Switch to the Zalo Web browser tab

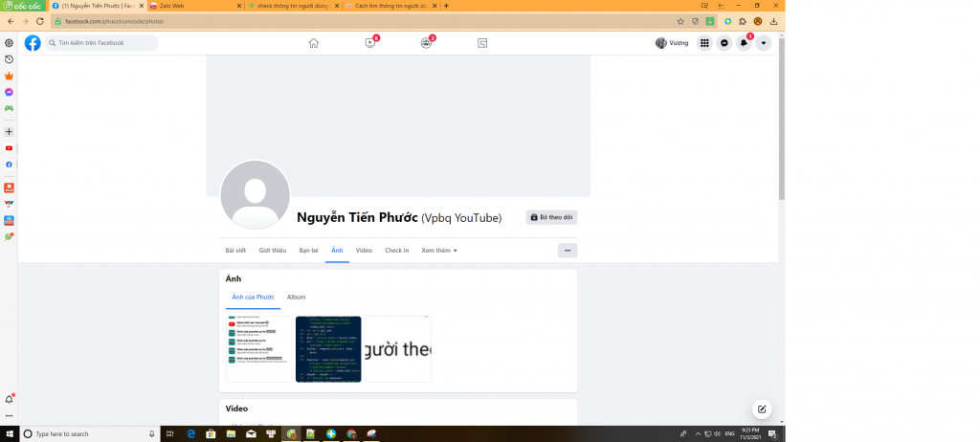[x=191, y=6]
